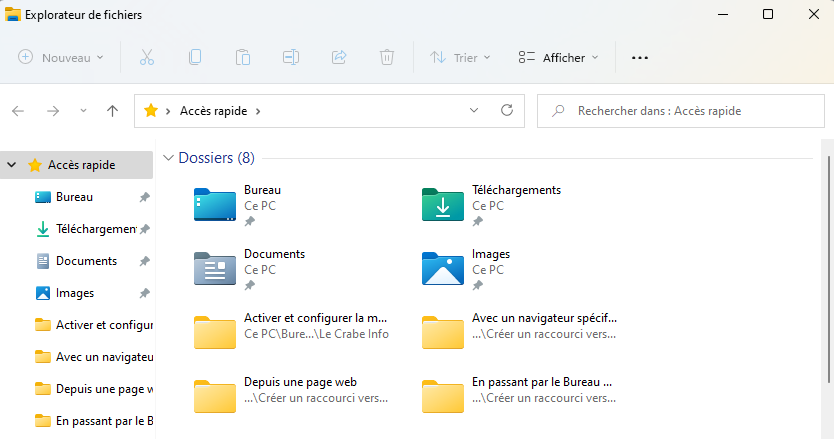
Task: Select Accès rapide in the navigation pane
Action: [x=77, y=165]
